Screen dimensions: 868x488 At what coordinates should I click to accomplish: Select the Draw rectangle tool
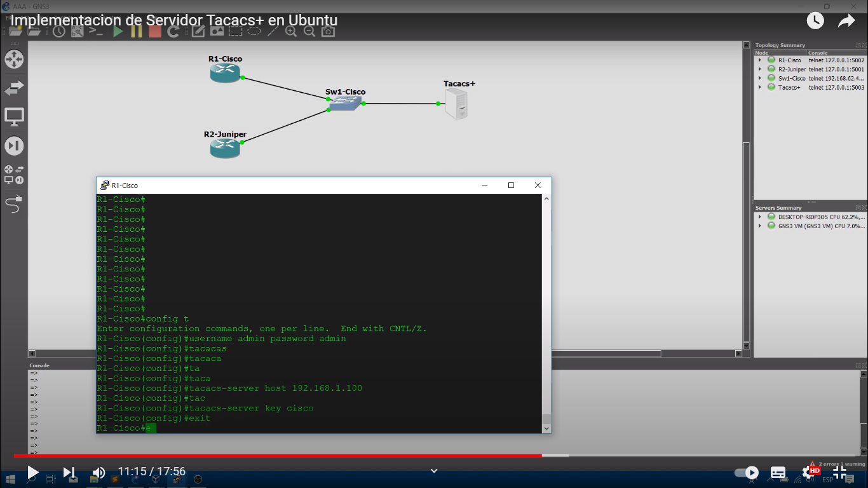pyautogui.click(x=235, y=31)
